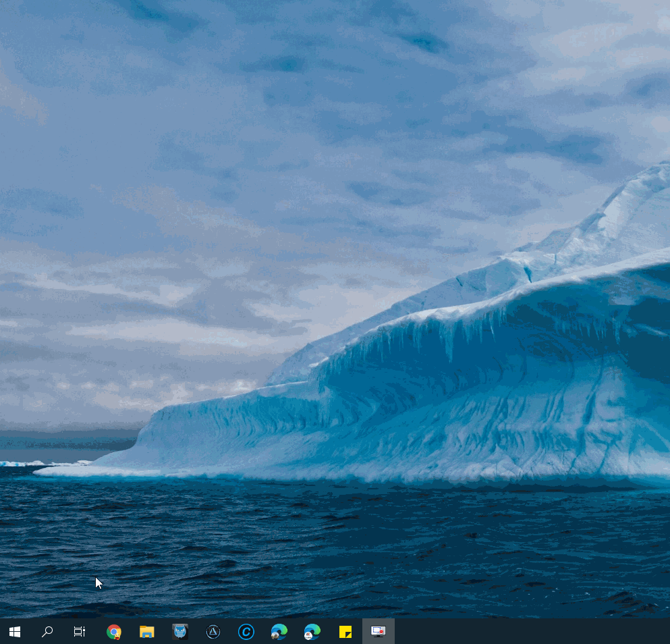The image size is (670, 644).
Task: Open File Explorer folder icon
Action: [x=146, y=632]
